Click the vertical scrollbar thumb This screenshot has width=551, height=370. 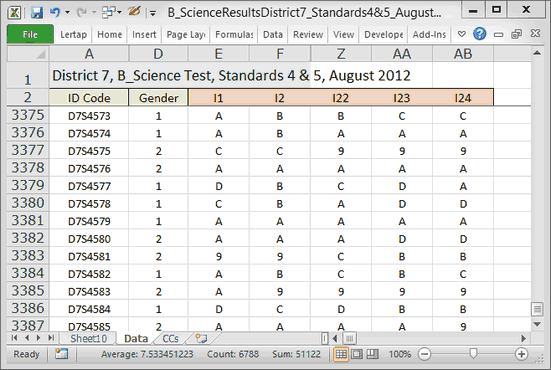point(537,309)
